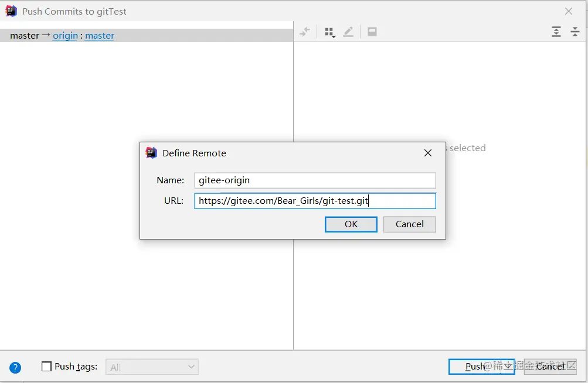Cancel the Define Remote dialog
The width and height of the screenshot is (588, 383).
pos(410,224)
